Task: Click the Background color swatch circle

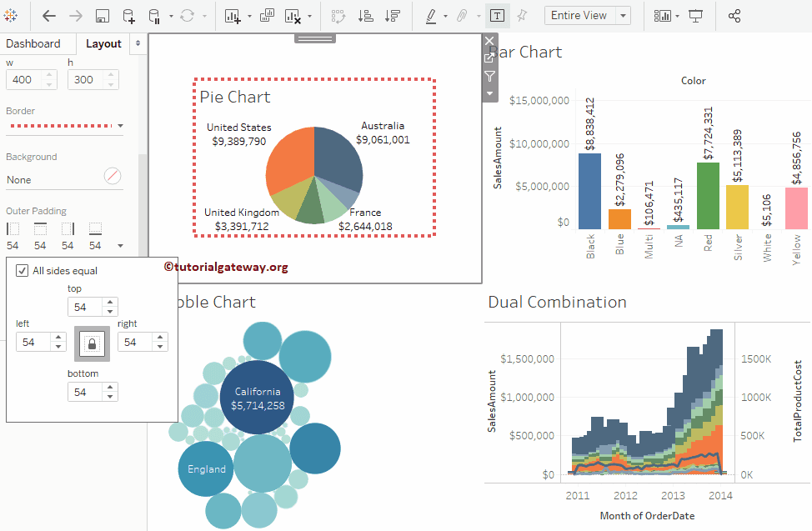Action: click(x=113, y=176)
